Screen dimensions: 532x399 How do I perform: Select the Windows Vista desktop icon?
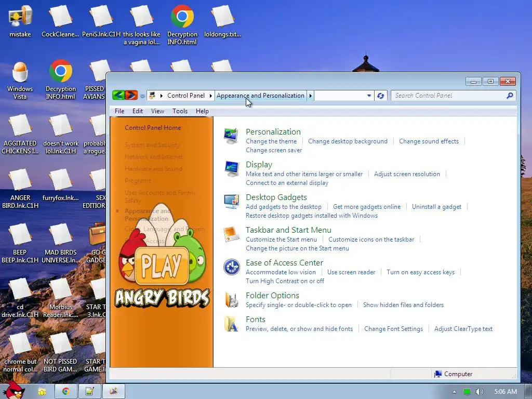tap(20, 80)
